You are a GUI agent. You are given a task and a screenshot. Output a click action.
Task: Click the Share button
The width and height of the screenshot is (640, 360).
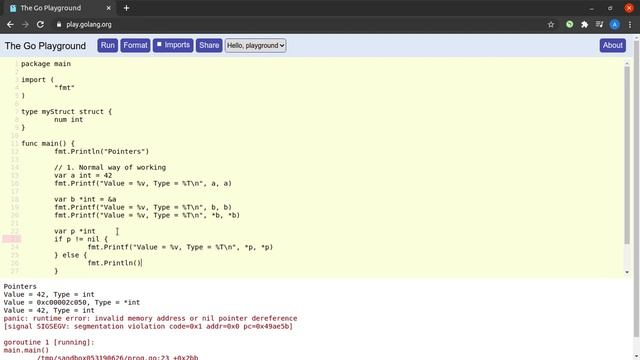click(209, 45)
